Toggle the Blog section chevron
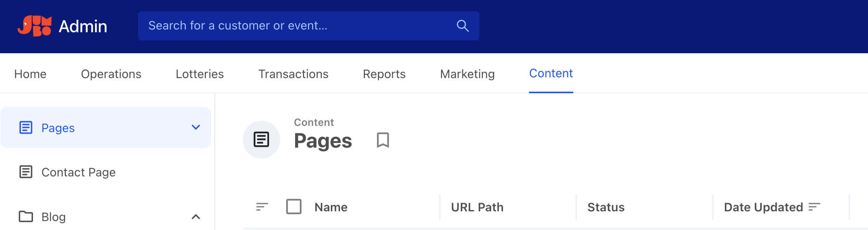Screen dimensions: 868x230 (196, 217)
